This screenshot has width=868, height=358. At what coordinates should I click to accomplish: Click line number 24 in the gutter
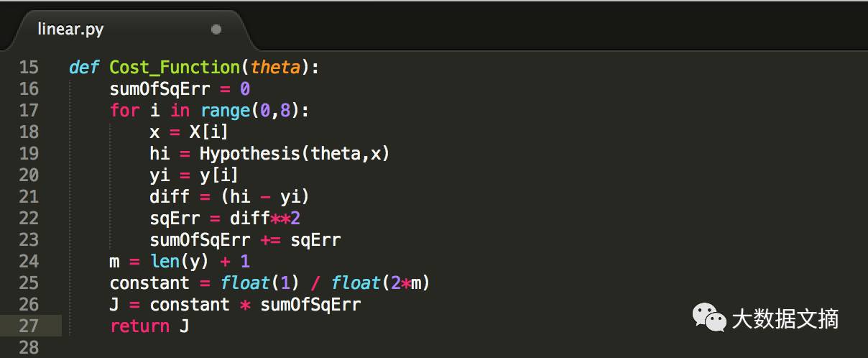point(29,262)
